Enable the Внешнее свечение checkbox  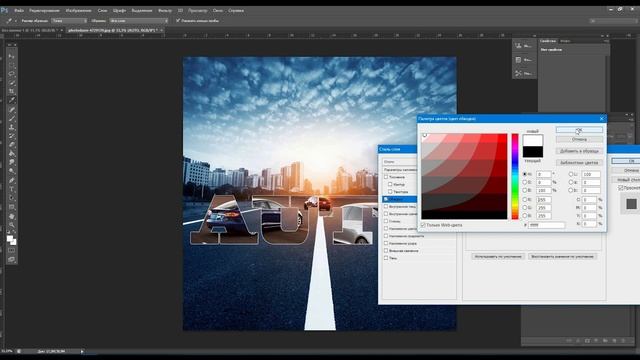pos(386,251)
